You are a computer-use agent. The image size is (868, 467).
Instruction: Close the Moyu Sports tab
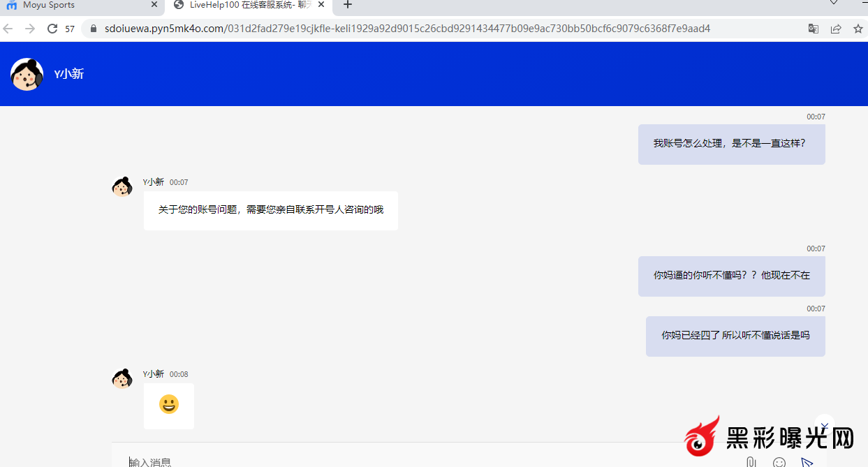(154, 5)
